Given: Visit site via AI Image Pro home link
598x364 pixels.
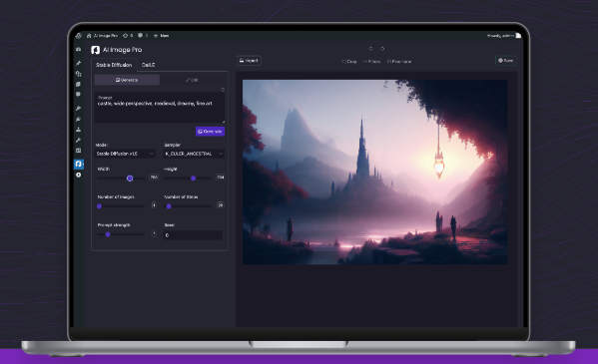Looking at the screenshot, I should [x=102, y=36].
